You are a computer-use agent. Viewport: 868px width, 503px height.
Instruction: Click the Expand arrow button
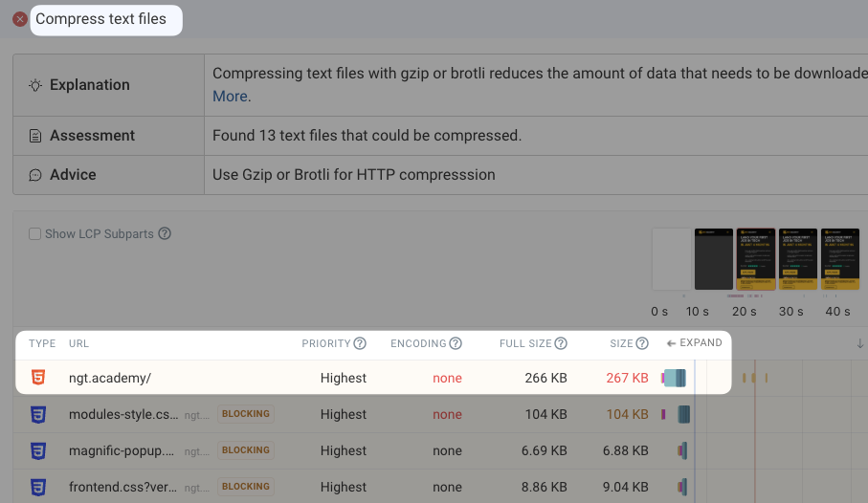(x=694, y=343)
